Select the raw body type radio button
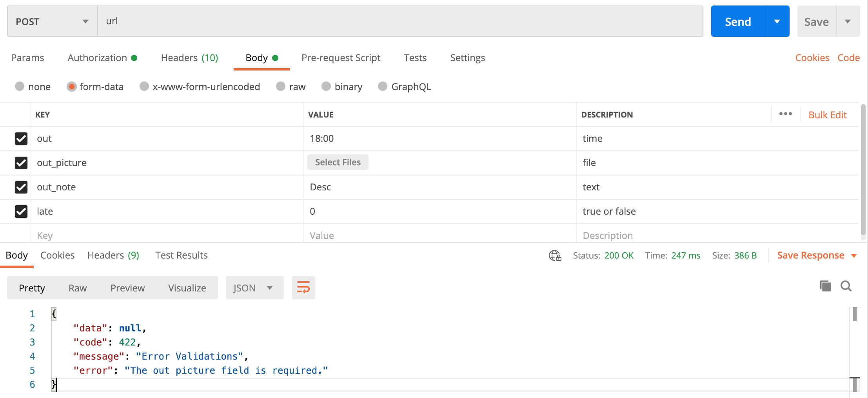This screenshot has width=868, height=398. click(x=281, y=86)
